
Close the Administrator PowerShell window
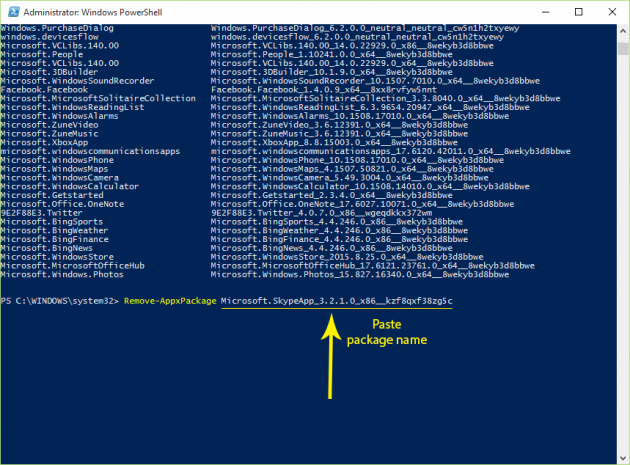[612, 12]
